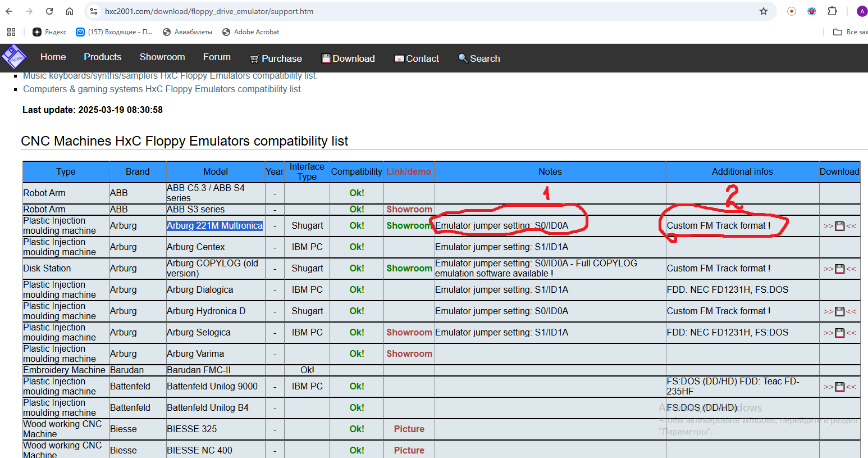The width and height of the screenshot is (868, 458).
Task: Download the Battenfeld Unilog 9000 disk image
Action: coord(840,387)
